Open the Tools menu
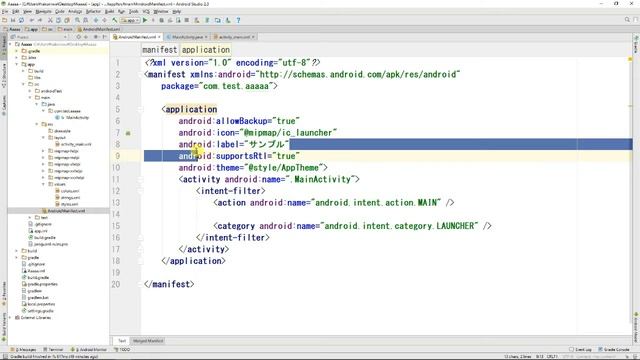Viewport: 640px width, 360px height. [134, 11]
